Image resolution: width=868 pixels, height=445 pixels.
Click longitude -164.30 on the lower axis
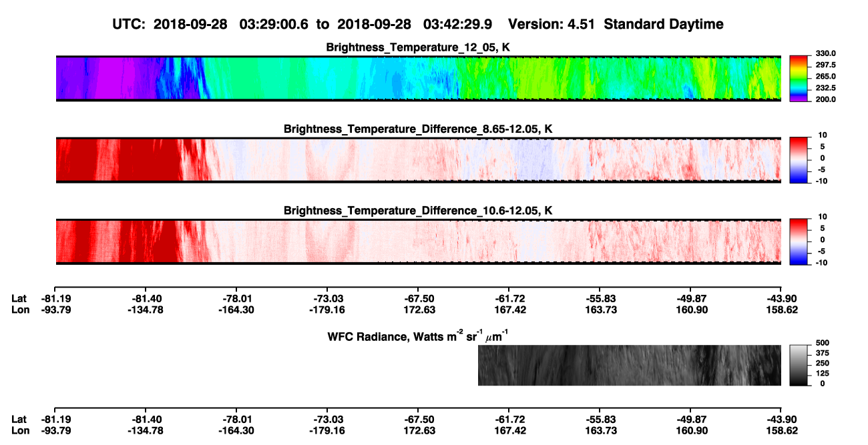click(236, 430)
